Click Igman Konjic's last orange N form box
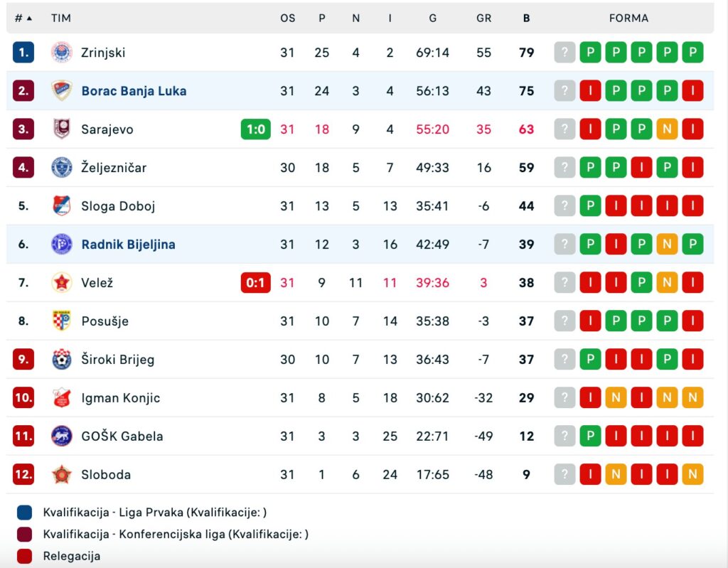The image size is (728, 568). click(x=692, y=397)
